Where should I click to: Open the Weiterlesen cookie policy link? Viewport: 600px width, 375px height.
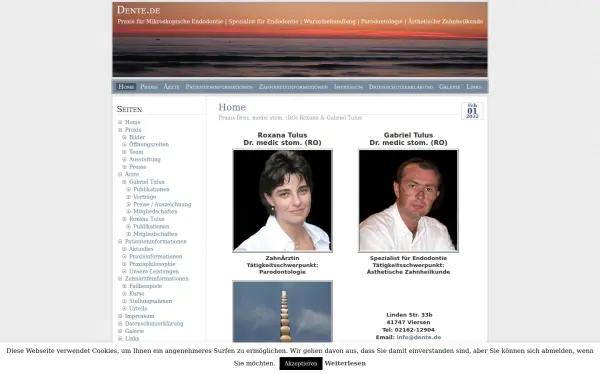pyautogui.click(x=345, y=364)
